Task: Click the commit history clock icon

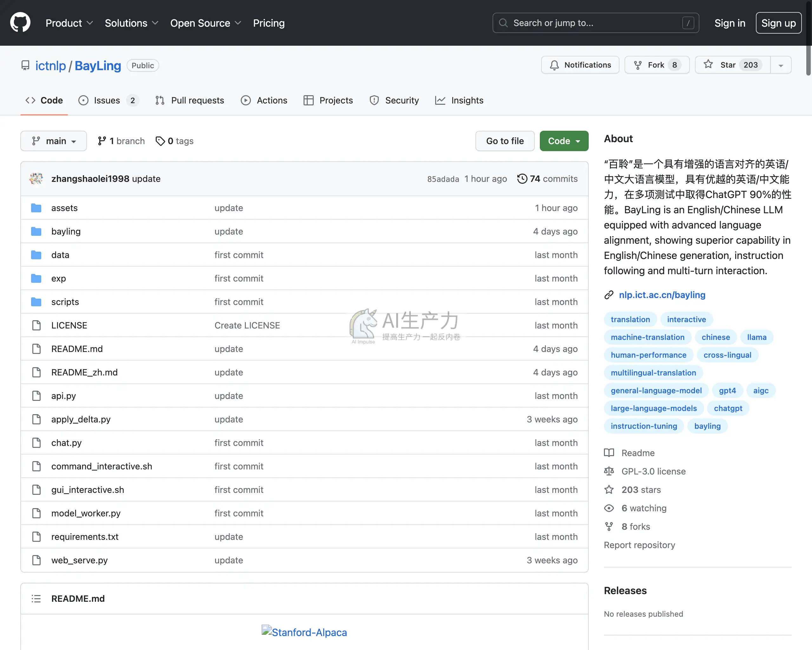Action: 522,179
